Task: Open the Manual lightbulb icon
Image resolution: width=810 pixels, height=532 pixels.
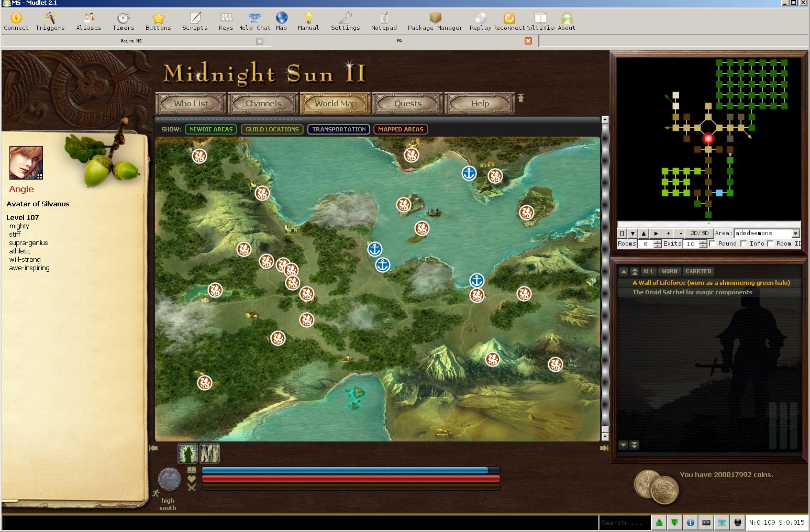Action: pyautogui.click(x=308, y=21)
